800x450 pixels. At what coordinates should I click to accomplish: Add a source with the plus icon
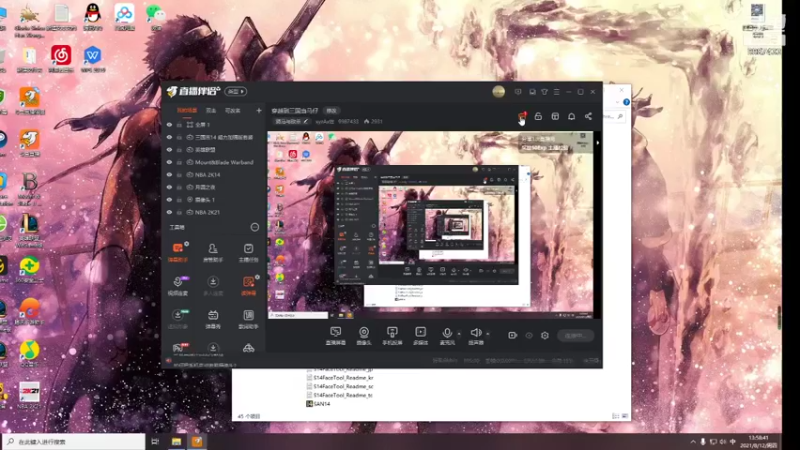point(259,110)
